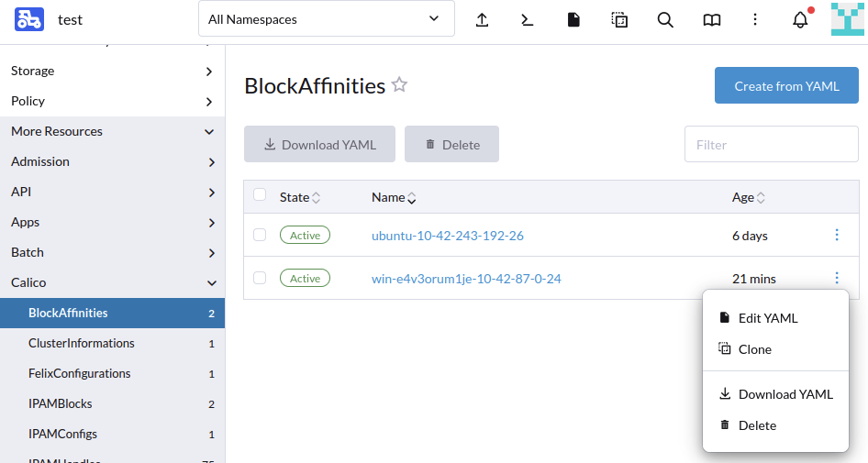Check the ubuntu-10-42-243-192-26 row checkbox
This screenshot has height=463, width=868.
260,235
